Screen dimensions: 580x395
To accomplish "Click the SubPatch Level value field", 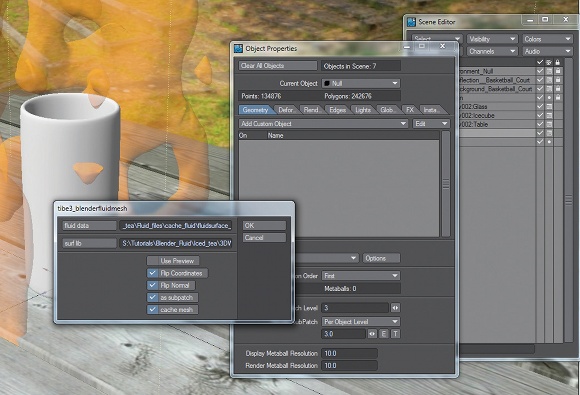I will [355, 308].
